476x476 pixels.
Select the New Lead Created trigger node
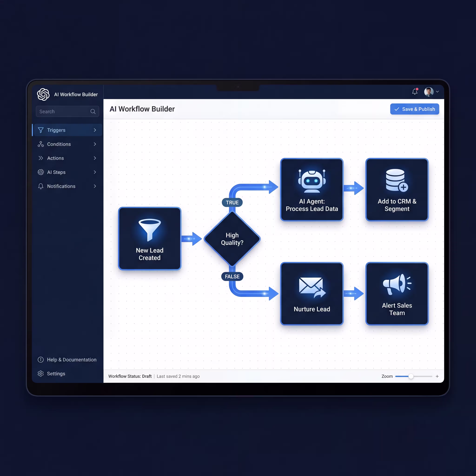click(150, 238)
